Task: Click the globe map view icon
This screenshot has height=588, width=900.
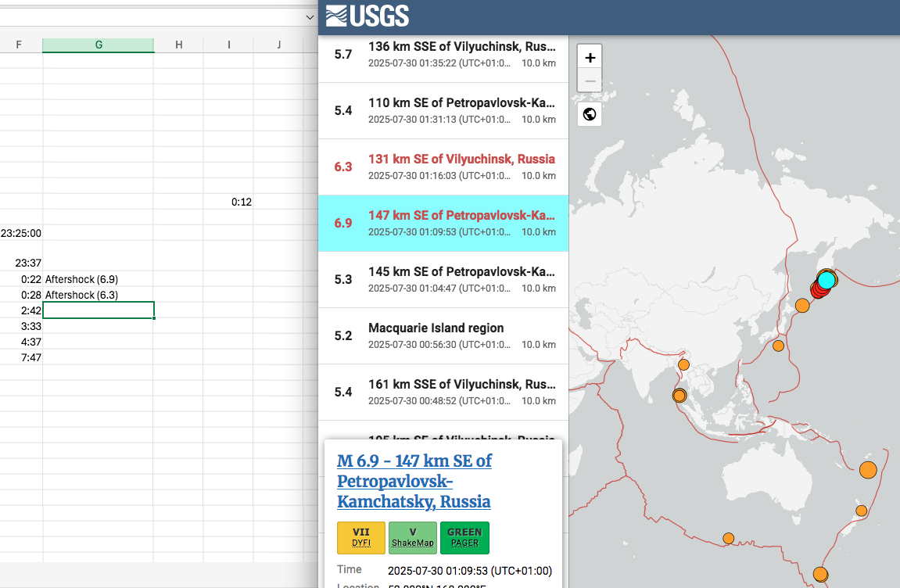Action: (590, 114)
